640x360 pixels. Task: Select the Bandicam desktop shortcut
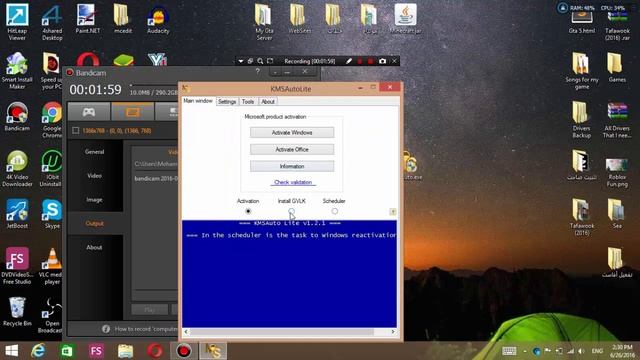[17, 116]
